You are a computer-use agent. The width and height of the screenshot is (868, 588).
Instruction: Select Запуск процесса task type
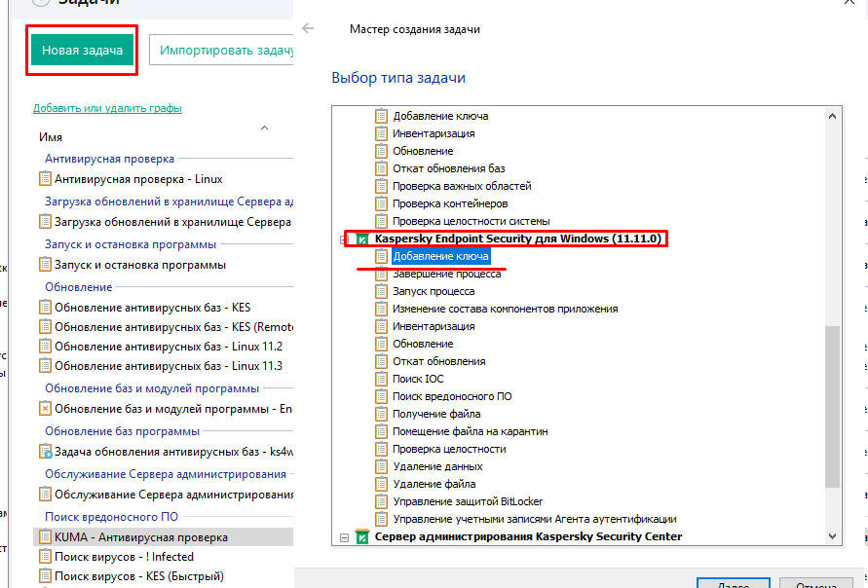point(434,291)
